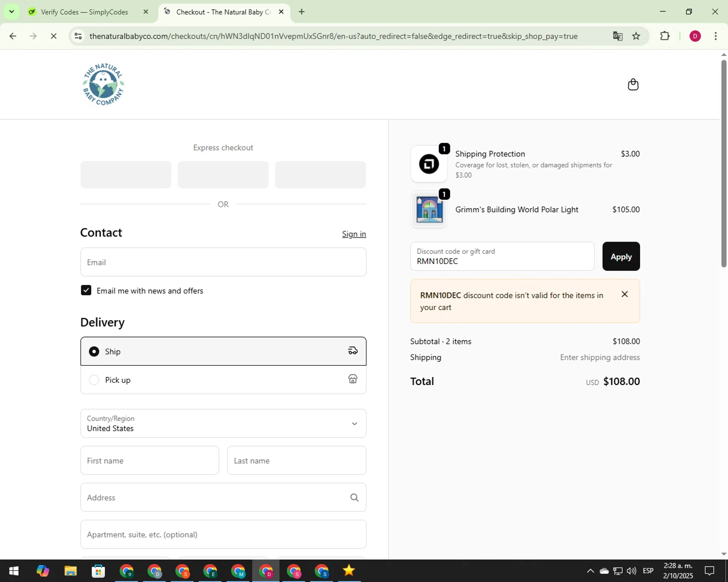The width and height of the screenshot is (728, 582).
Task: Bookmark this page with the star
Action: point(636,36)
